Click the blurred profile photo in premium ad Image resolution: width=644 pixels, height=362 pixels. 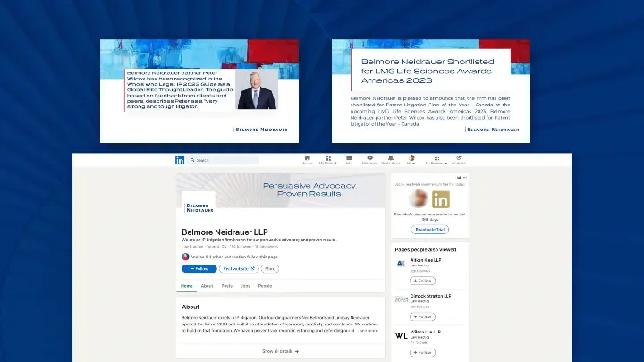419,198
